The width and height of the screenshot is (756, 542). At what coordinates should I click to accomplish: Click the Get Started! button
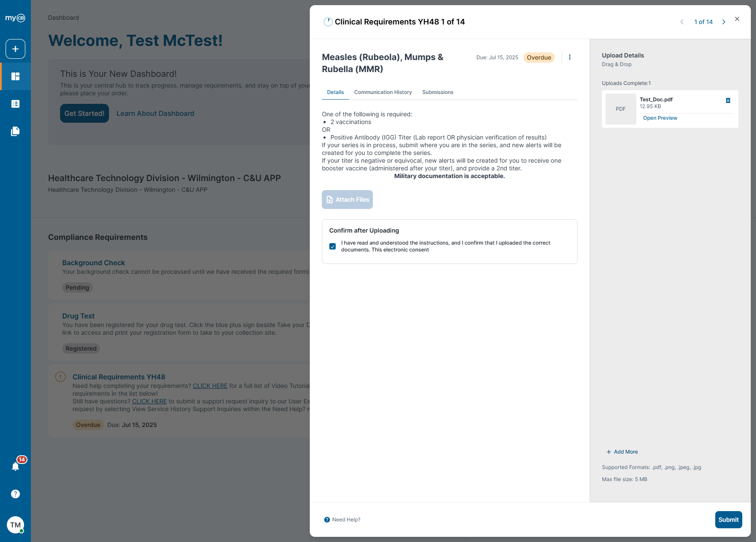pyautogui.click(x=85, y=113)
